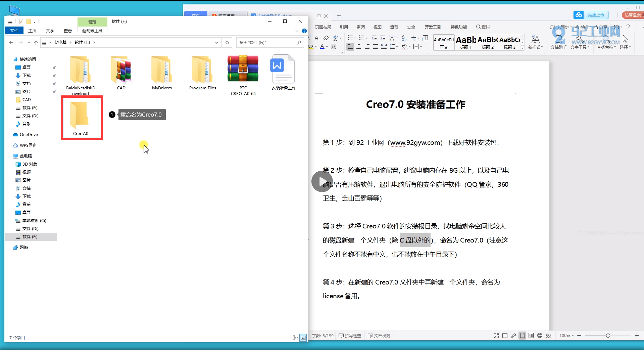
Task: Click zoom out minus in WPS
Action: (579, 336)
